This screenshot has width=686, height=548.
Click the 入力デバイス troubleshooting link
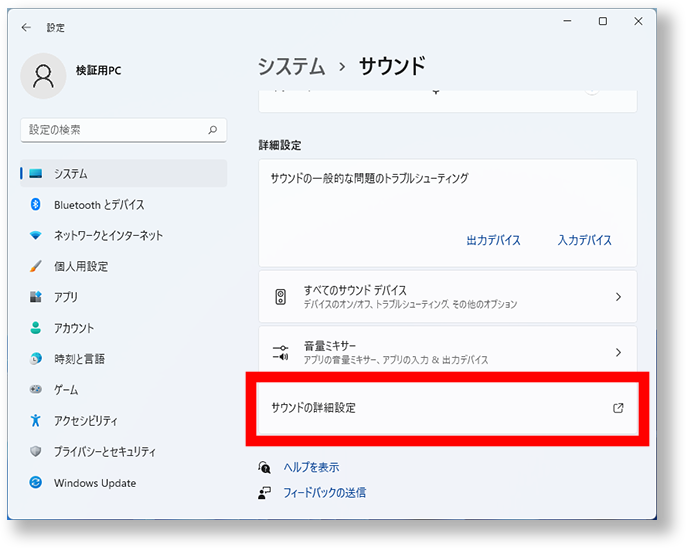click(x=584, y=240)
